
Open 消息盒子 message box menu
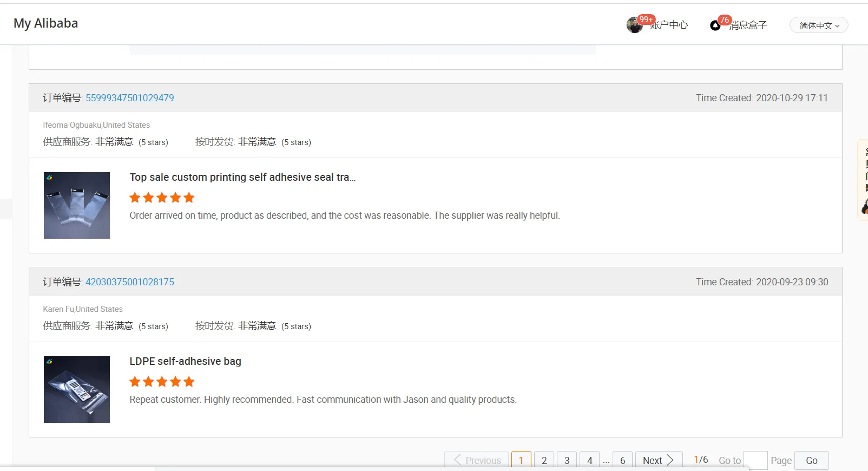coord(748,25)
